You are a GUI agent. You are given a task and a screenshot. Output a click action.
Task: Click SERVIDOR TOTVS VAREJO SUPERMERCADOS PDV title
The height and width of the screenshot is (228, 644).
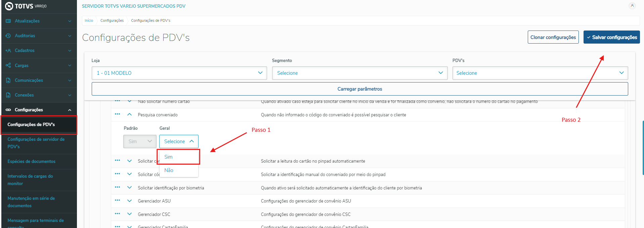point(134,6)
